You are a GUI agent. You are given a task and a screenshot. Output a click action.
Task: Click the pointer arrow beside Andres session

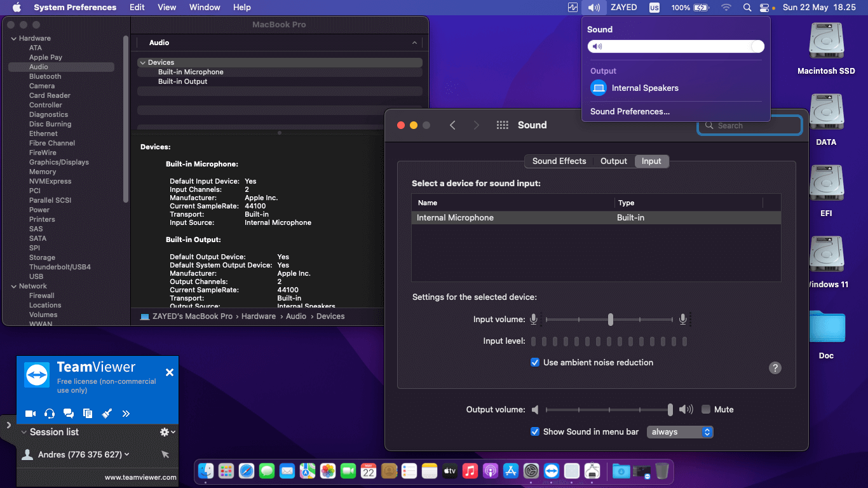(x=165, y=454)
